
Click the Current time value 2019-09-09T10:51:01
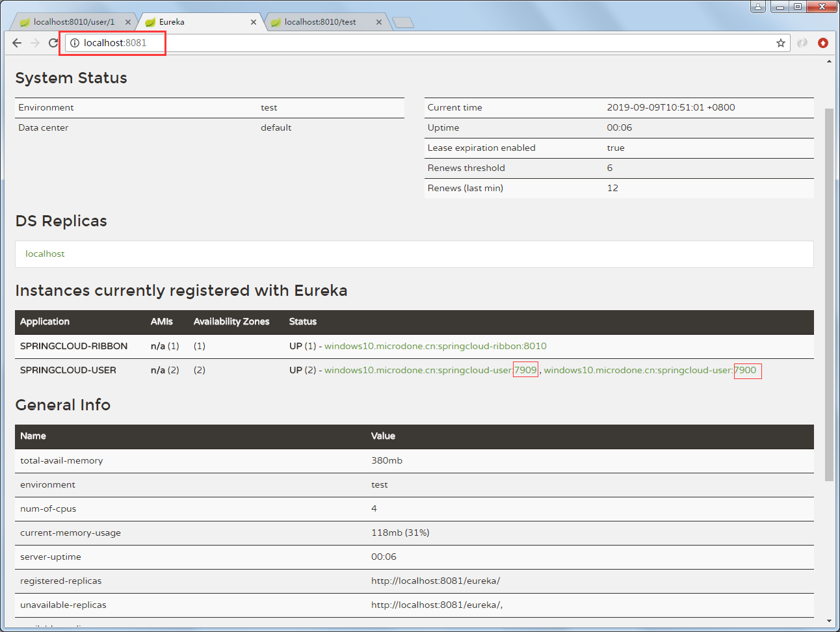point(671,108)
